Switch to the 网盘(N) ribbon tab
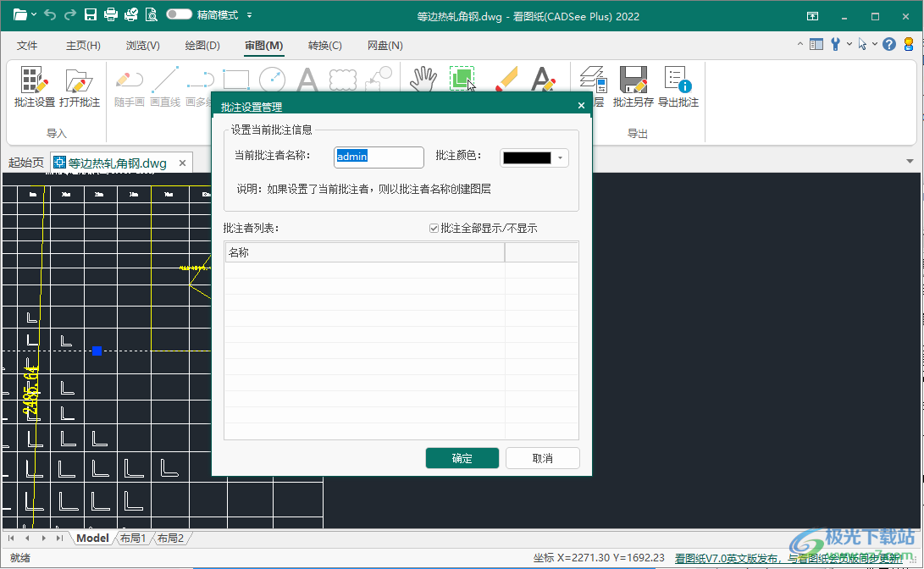Image resolution: width=924 pixels, height=569 pixels. pos(385,46)
